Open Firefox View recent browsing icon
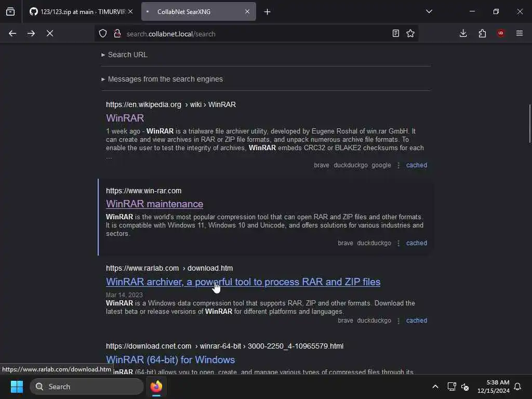The height and width of the screenshot is (399, 532). pos(10,12)
